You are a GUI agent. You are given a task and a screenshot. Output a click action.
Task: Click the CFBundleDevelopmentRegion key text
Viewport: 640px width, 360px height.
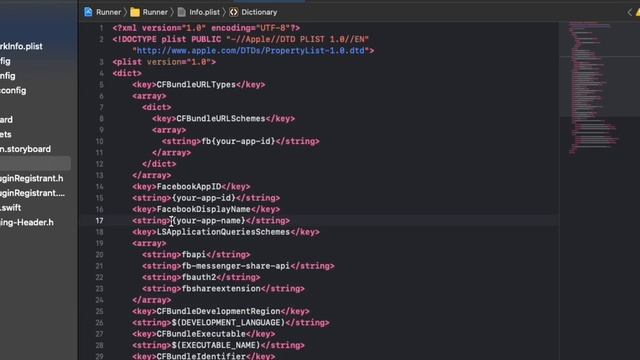tap(218, 311)
